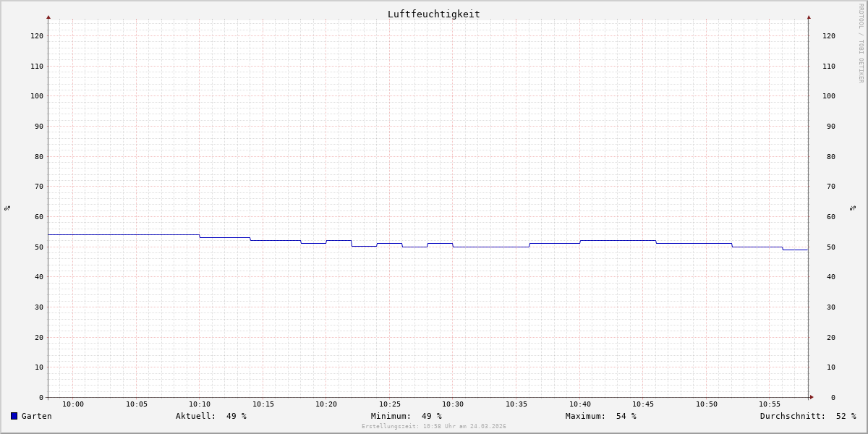868x434 pixels.
Task: Click the blue Garten legend color swatch
Action: tap(14, 416)
